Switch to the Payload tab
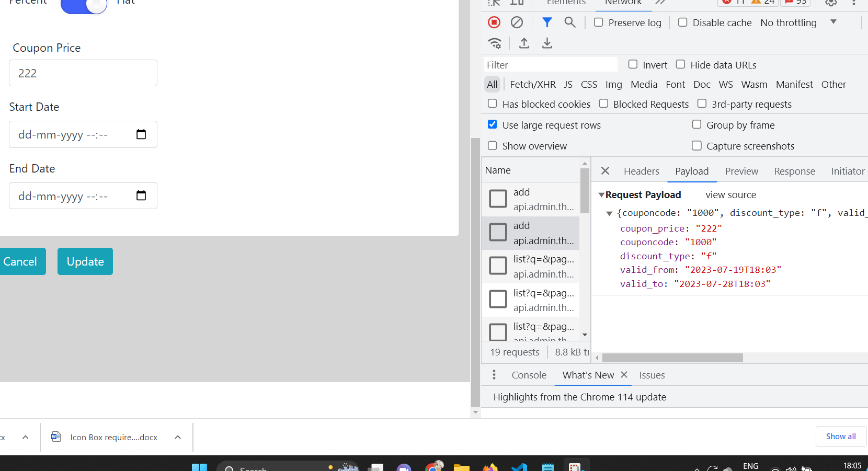The image size is (868, 471). point(692,171)
